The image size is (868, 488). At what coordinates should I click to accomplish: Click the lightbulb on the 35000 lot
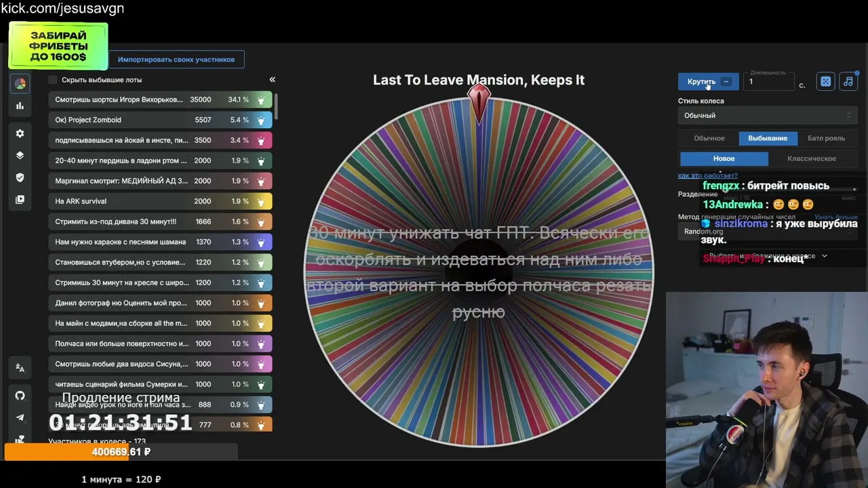[x=262, y=100]
